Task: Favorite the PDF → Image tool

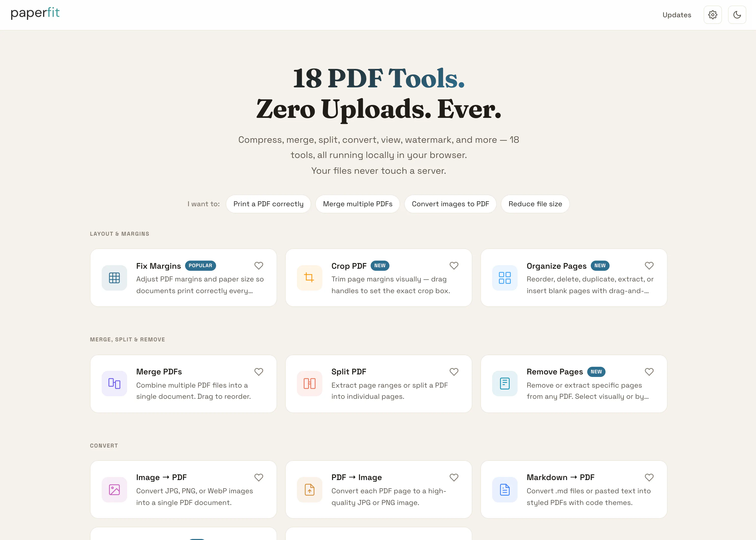Action: pos(454,478)
